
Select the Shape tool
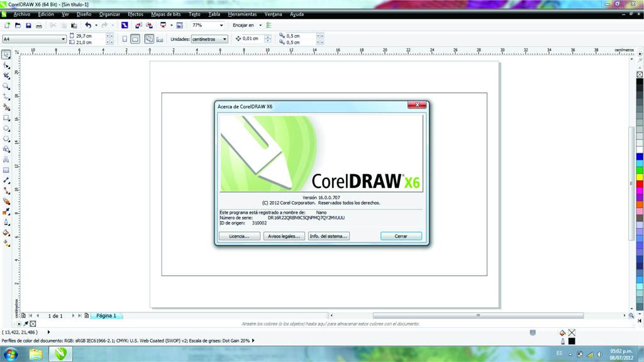(x=6, y=65)
